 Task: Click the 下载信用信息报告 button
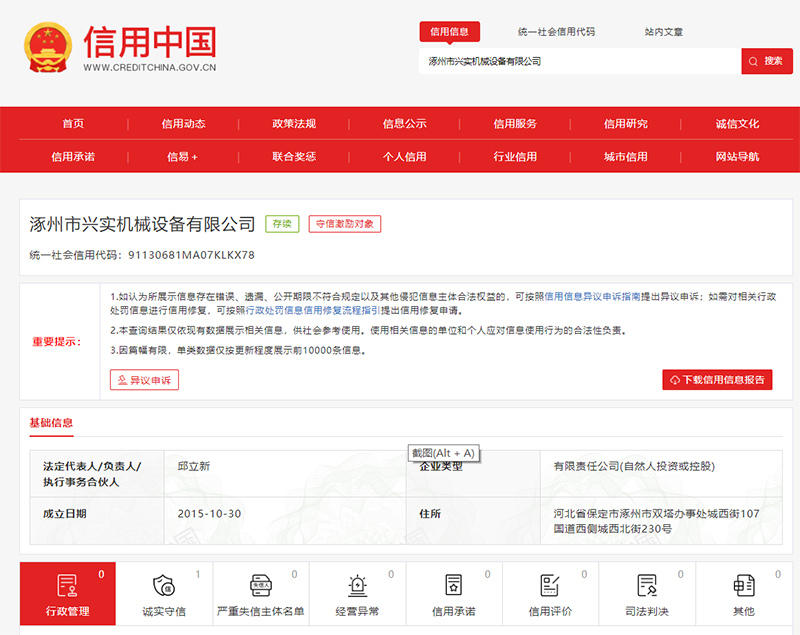pos(717,380)
